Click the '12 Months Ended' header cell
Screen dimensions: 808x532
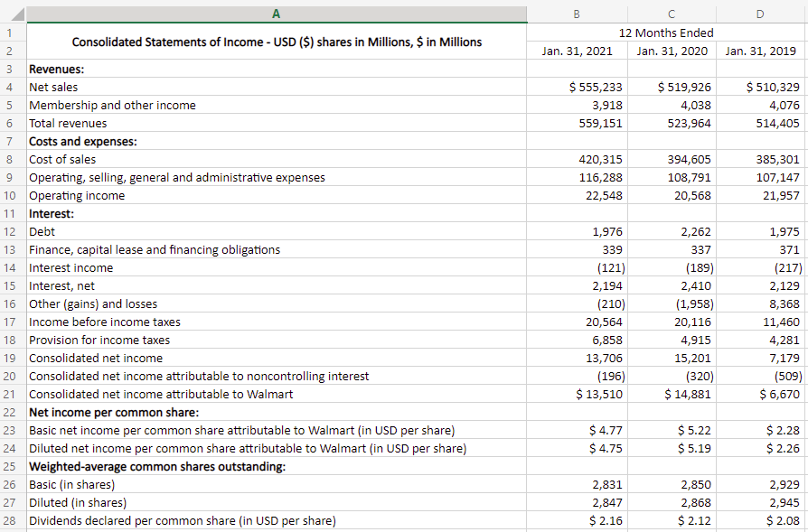[x=667, y=33]
